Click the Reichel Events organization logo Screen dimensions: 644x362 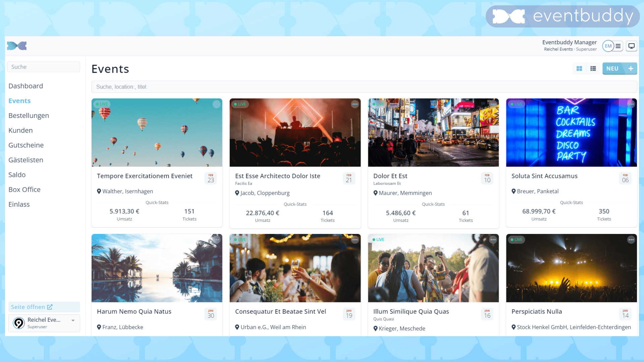19,323
